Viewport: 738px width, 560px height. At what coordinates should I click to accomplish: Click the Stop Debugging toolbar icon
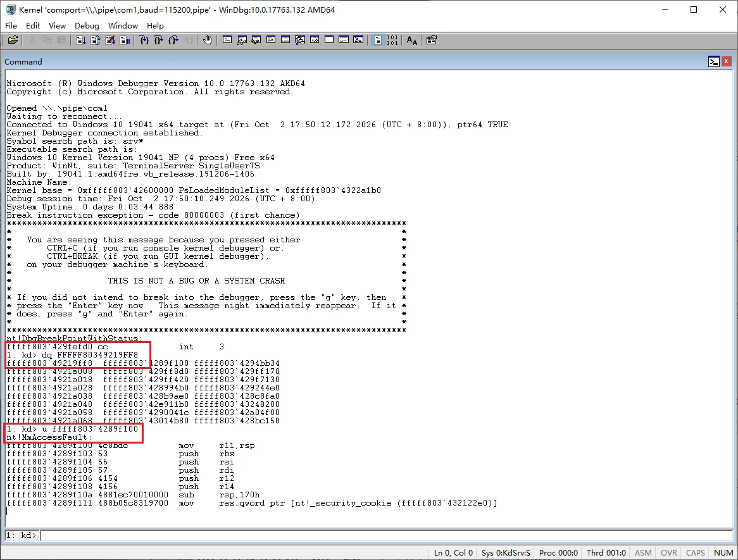tap(110, 40)
